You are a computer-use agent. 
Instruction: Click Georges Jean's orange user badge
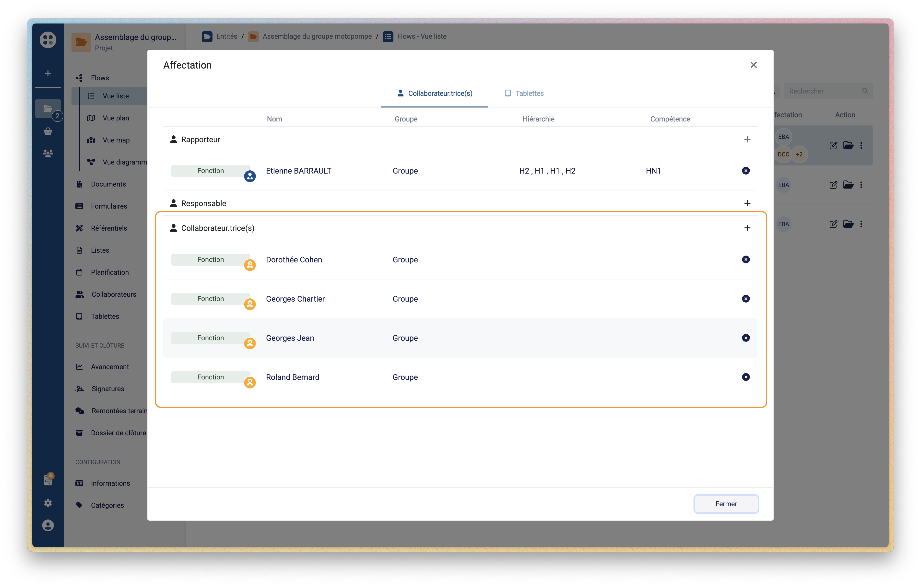(x=250, y=343)
